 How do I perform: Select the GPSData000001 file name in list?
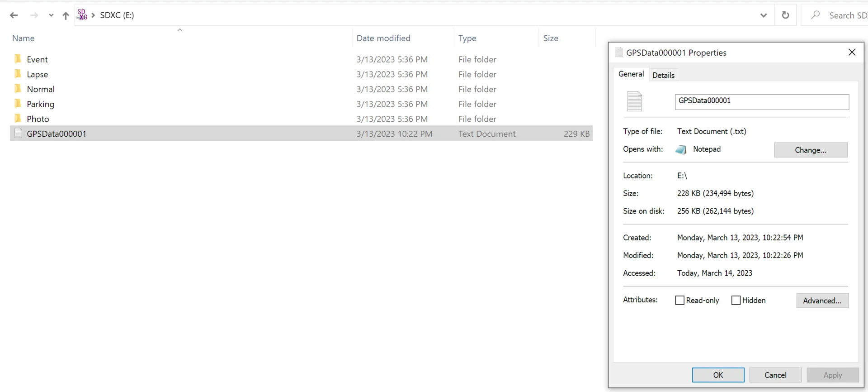click(57, 134)
